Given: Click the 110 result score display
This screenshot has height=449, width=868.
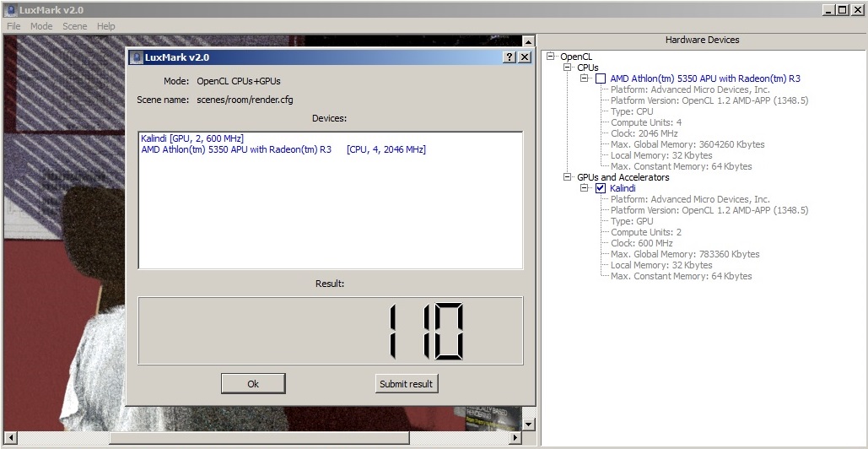Looking at the screenshot, I should [x=330, y=331].
